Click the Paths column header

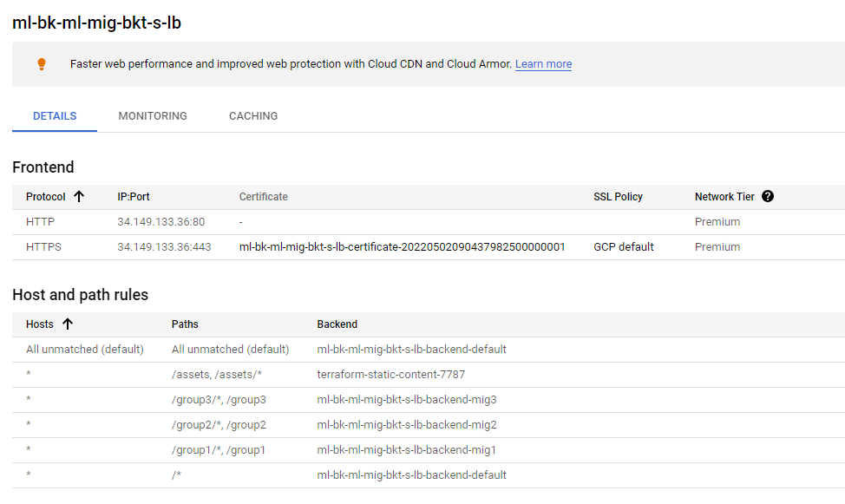(x=185, y=324)
